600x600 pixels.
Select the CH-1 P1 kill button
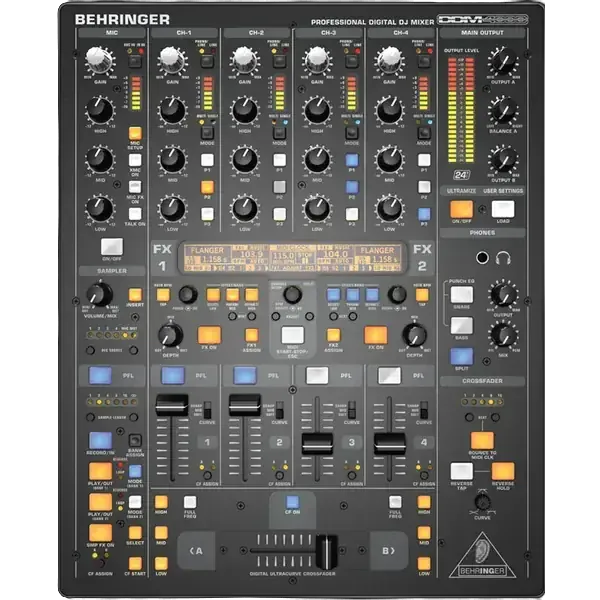[207, 160]
